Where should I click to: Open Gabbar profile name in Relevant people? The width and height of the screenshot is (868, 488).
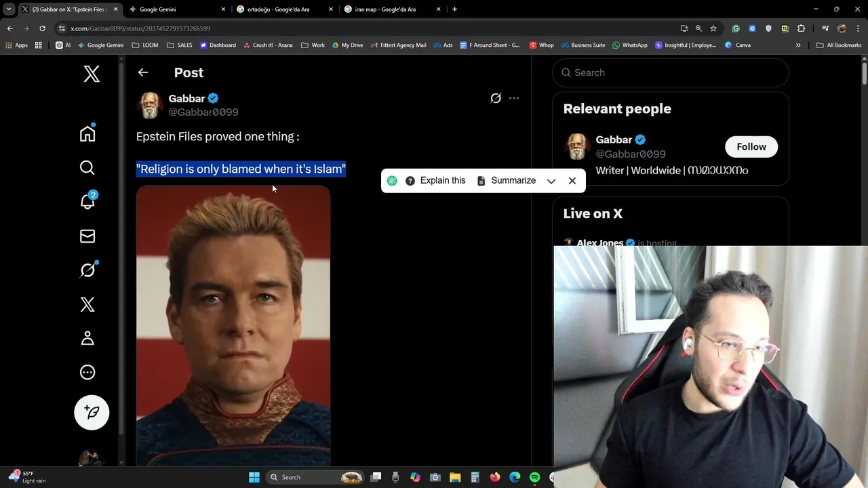[614, 140]
